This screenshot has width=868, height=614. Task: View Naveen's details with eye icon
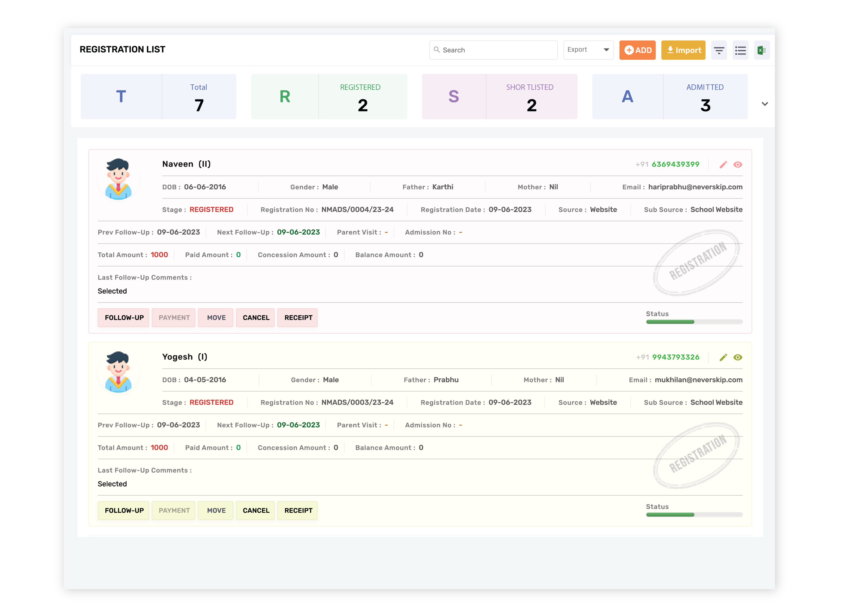tap(738, 165)
